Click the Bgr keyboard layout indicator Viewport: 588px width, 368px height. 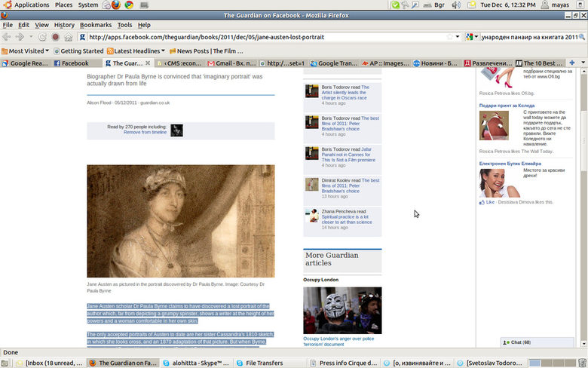439,5
